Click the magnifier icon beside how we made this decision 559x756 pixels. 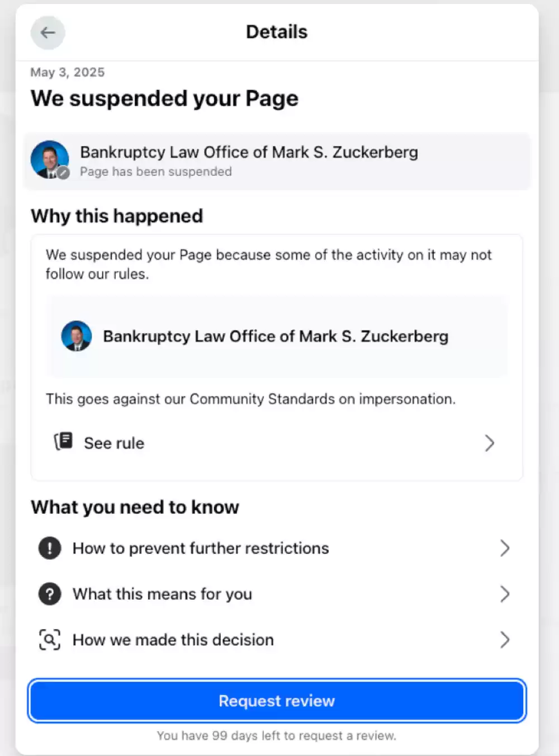click(x=50, y=640)
